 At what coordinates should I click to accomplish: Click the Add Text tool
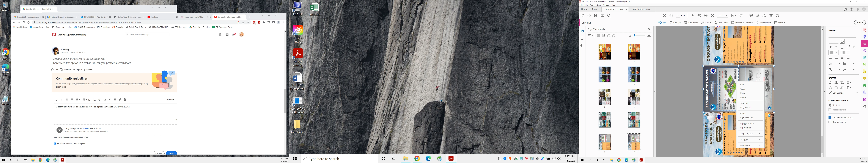(675, 23)
